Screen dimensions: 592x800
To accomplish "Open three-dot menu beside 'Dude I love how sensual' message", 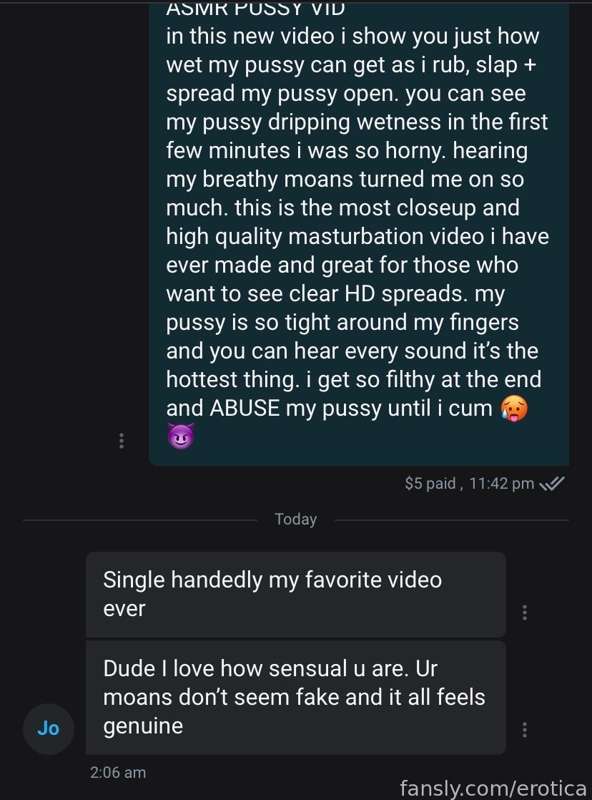I will (x=524, y=729).
